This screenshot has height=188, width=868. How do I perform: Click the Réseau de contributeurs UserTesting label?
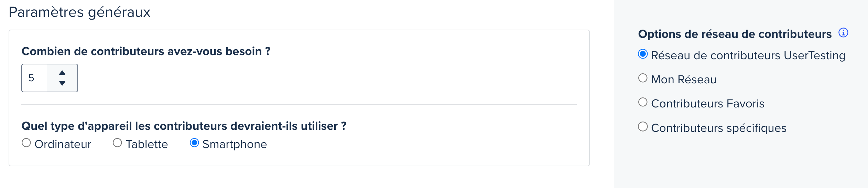pos(748,55)
